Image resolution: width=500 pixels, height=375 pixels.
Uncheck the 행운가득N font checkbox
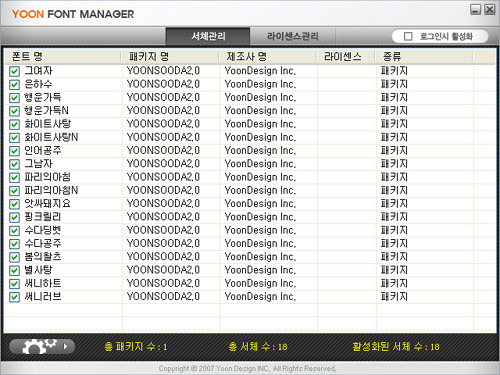pyautogui.click(x=14, y=111)
